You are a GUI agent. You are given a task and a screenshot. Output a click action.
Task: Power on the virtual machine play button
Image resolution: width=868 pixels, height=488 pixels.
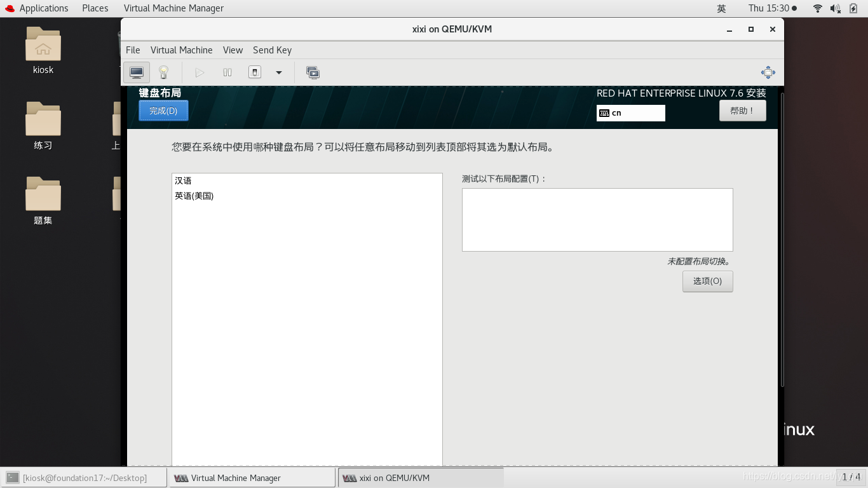[200, 72]
